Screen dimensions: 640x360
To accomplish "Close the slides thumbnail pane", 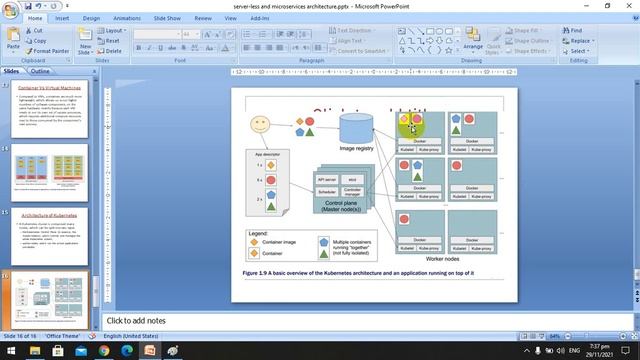I will 94,71.
